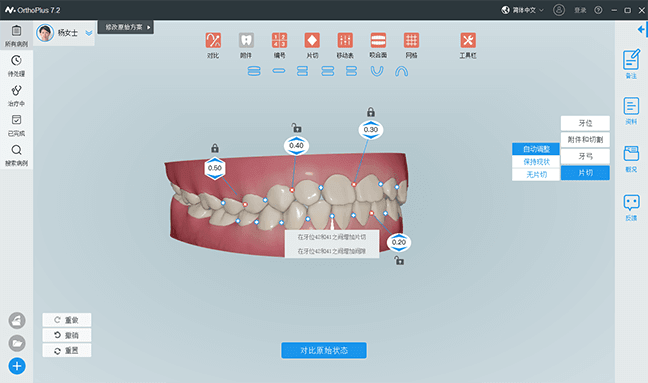Toggle the lock above the 0.30 marker

tap(371, 112)
